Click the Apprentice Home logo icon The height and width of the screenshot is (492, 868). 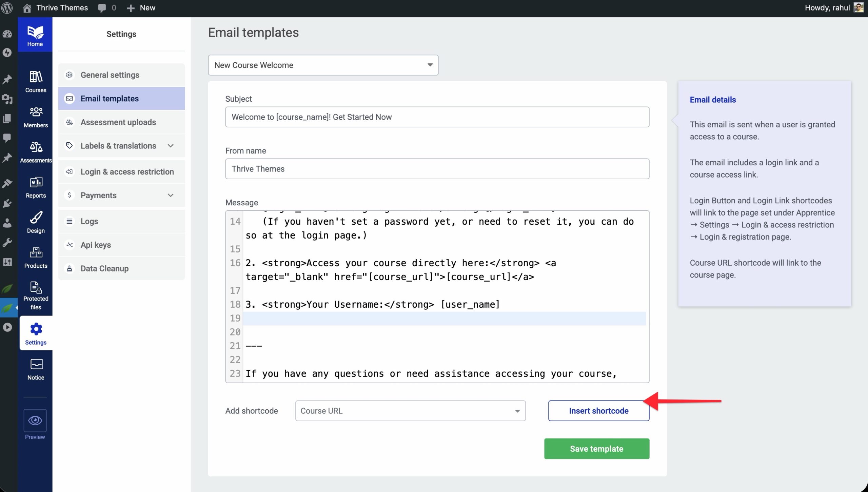coord(35,33)
